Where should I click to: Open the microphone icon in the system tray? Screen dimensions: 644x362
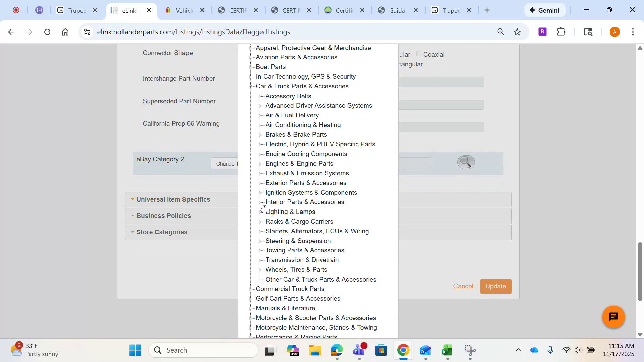tap(550, 350)
